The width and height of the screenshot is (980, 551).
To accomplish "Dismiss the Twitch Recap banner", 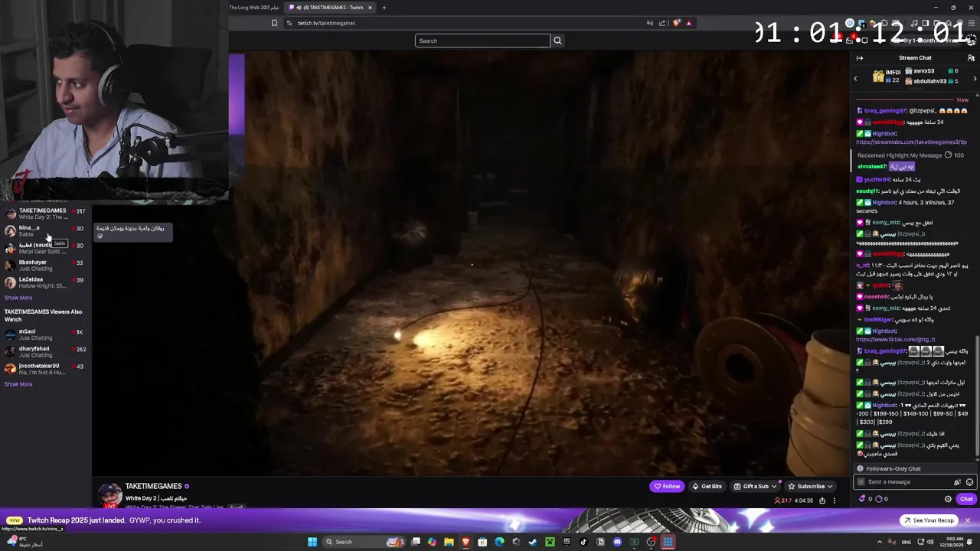I will click(x=967, y=520).
